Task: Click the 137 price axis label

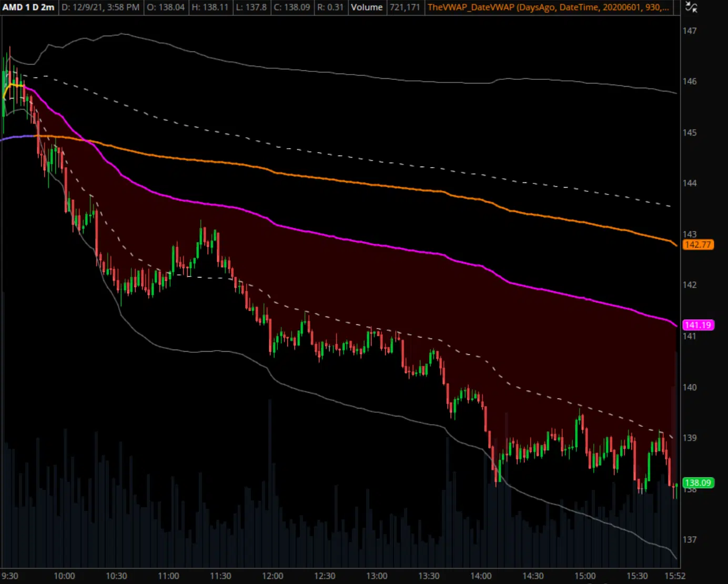Action: coord(690,540)
